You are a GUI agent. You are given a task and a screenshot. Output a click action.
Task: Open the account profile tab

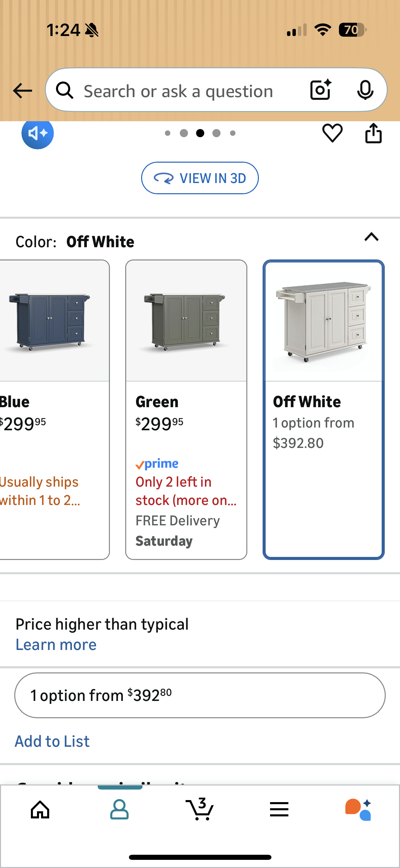pyautogui.click(x=119, y=810)
